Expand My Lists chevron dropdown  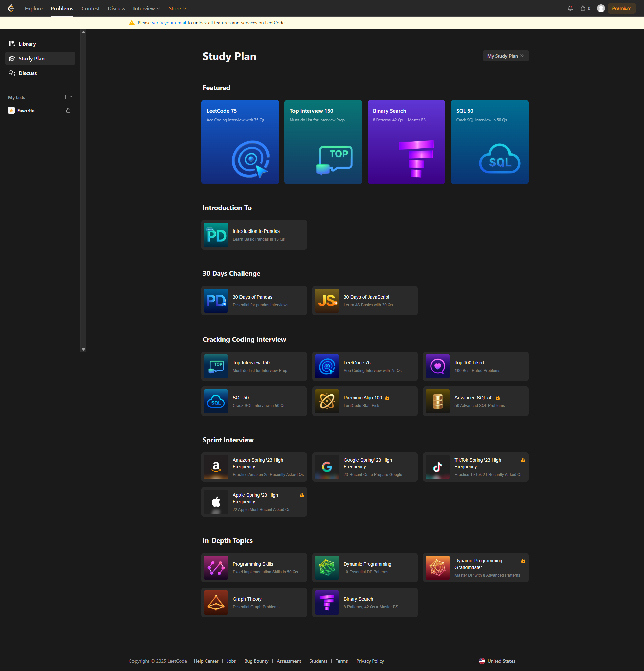point(71,97)
